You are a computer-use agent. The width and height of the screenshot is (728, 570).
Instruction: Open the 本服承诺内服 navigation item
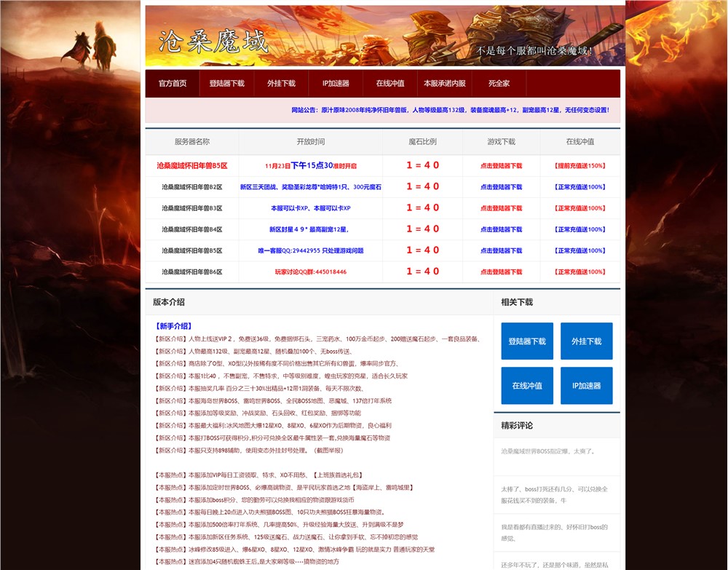444,84
